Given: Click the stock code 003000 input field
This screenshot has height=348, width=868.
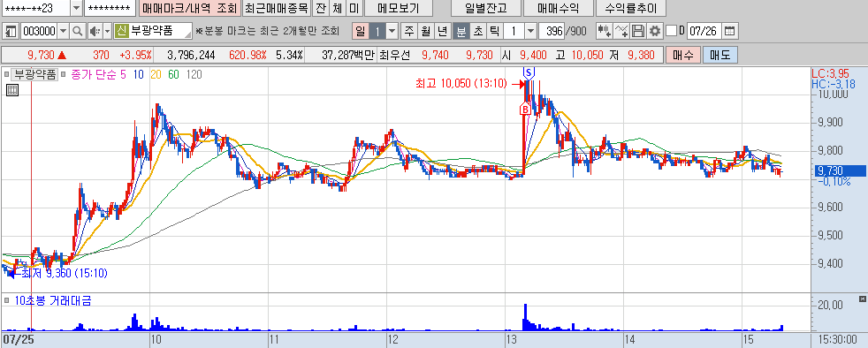Looking at the screenshot, I should point(39,31).
